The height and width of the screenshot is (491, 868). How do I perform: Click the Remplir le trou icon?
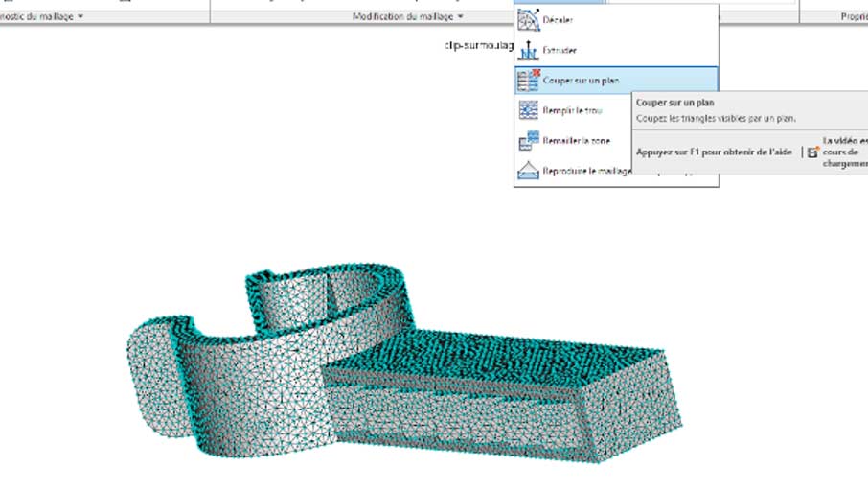(529, 110)
